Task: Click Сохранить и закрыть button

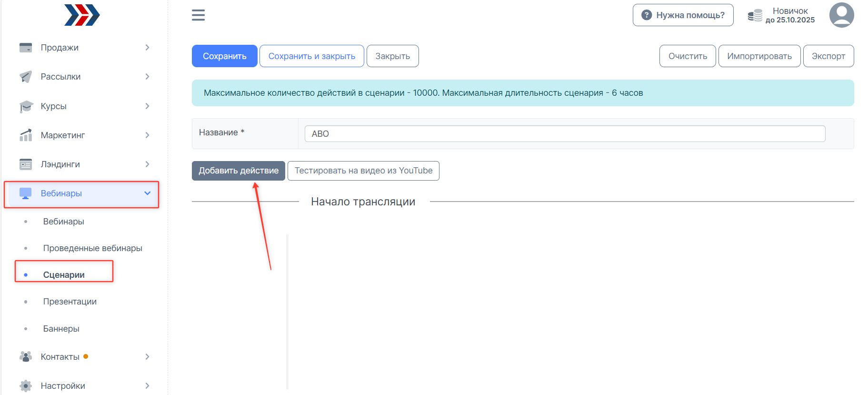Action: pyautogui.click(x=311, y=56)
